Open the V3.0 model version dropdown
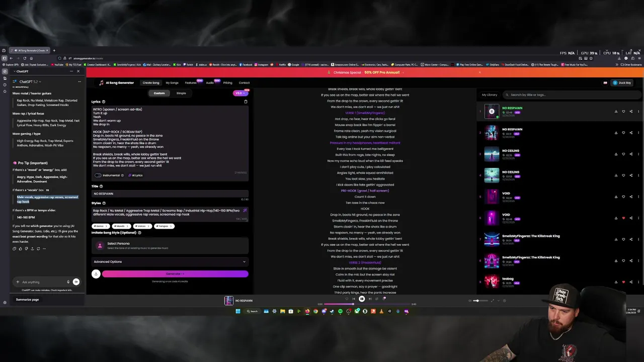This screenshot has height=362, width=644. [x=240, y=93]
